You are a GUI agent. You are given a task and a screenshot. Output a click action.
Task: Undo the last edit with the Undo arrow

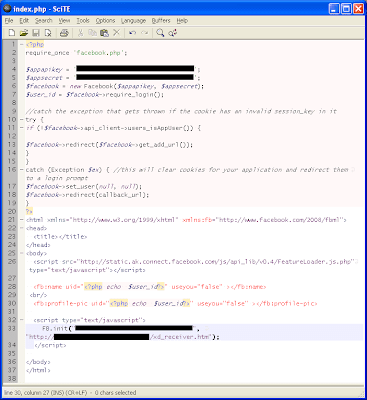(132, 33)
